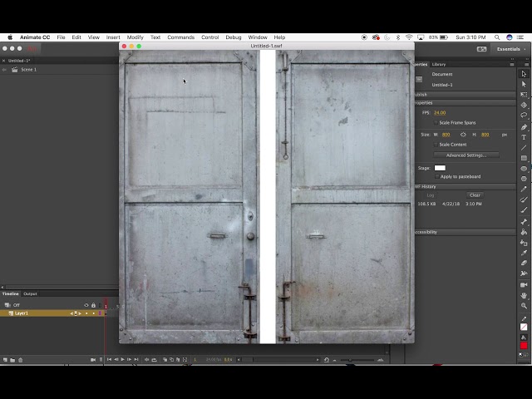Toggle Layer1 outline color square
Viewport: 532px width, 399px height.
click(x=100, y=313)
